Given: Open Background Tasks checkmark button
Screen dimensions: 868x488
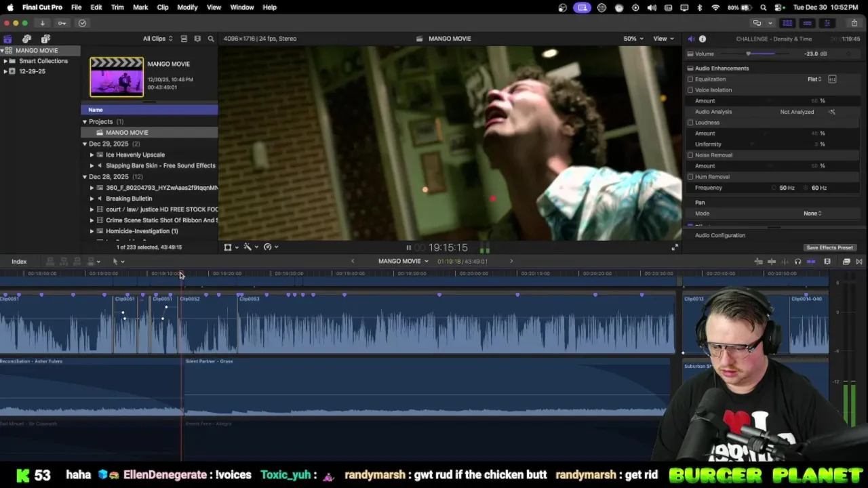Looking at the screenshot, I should coord(82,23).
